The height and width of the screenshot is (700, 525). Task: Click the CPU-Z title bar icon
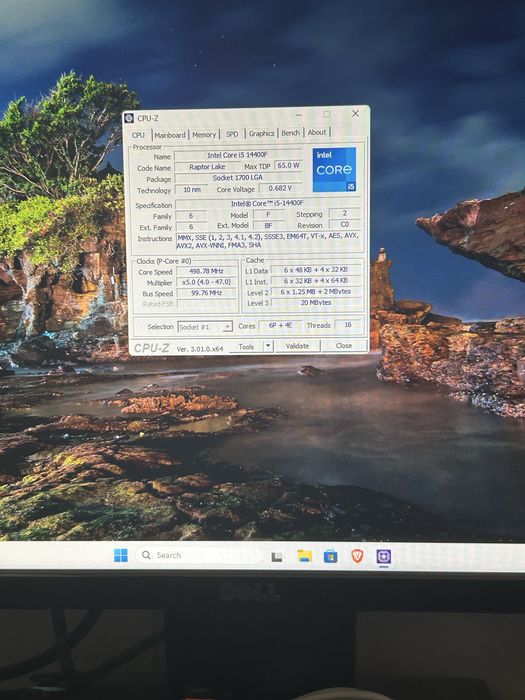coord(129,118)
